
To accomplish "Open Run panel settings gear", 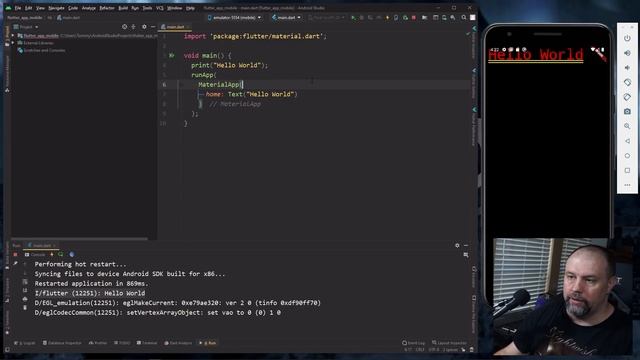I will (457, 246).
